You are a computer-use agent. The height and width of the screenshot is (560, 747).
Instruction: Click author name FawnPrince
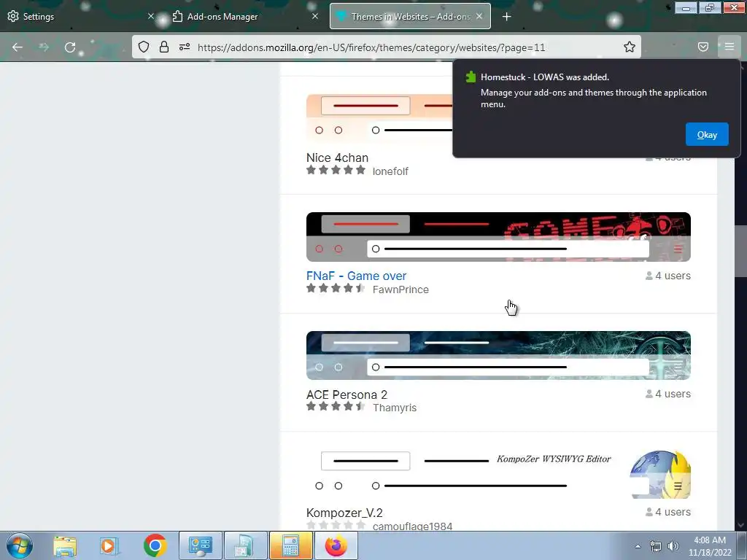[400, 289]
